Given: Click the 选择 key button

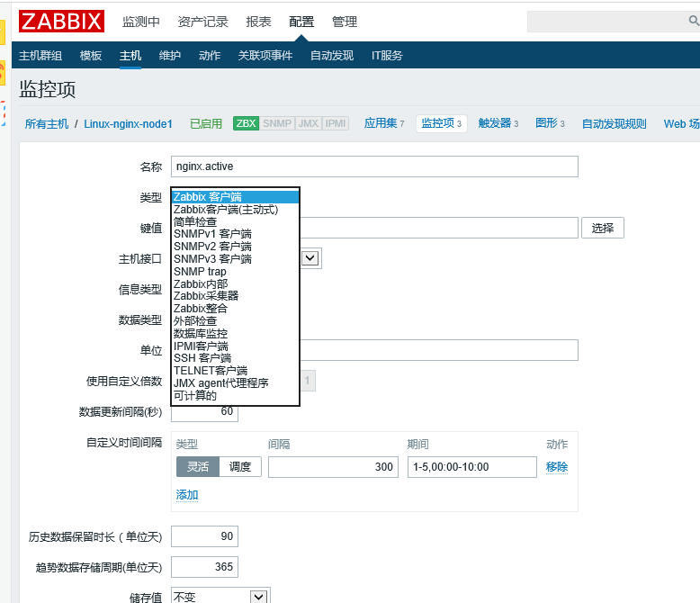Looking at the screenshot, I should [602, 229].
